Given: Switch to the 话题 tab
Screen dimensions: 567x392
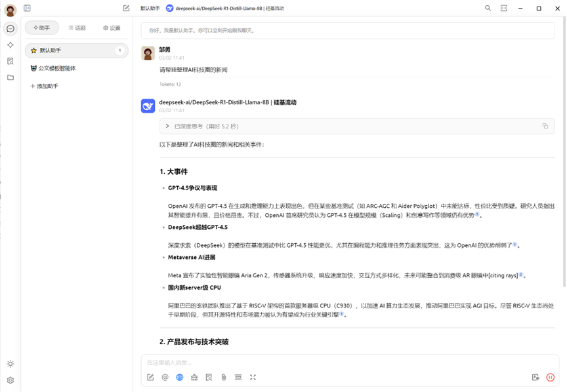Looking at the screenshot, I should 76,28.
